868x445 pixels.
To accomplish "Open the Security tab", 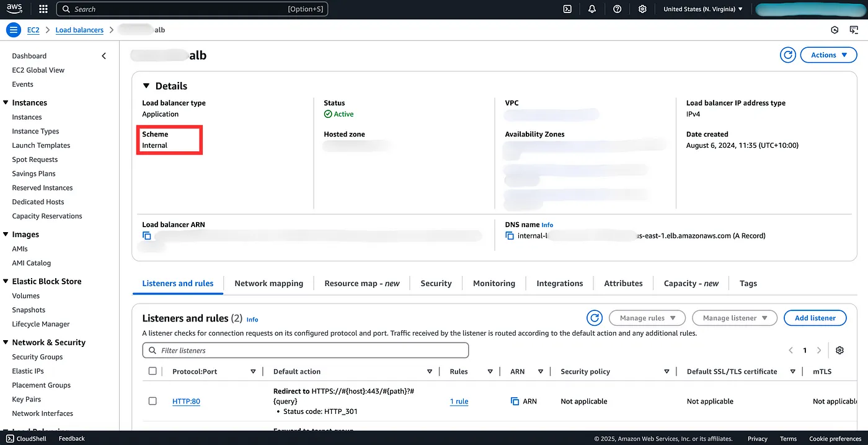I will (x=436, y=284).
